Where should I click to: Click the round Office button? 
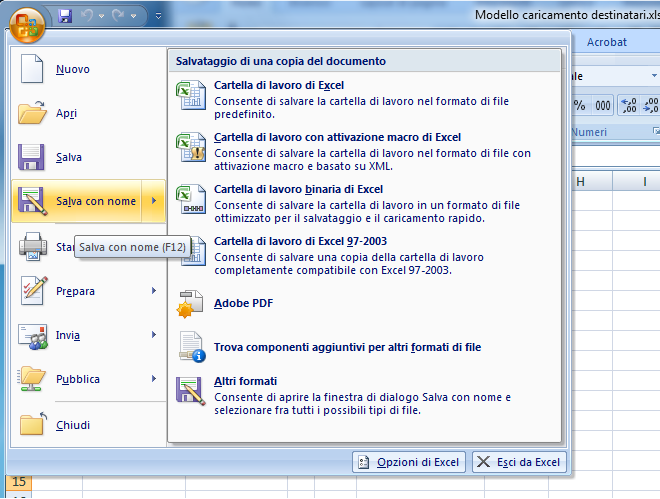click(x=27, y=26)
